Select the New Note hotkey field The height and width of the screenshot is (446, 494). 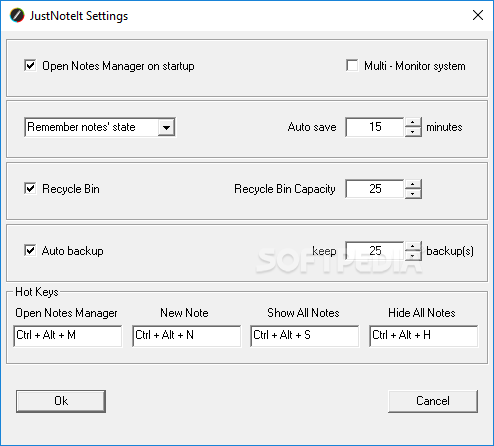click(186, 336)
